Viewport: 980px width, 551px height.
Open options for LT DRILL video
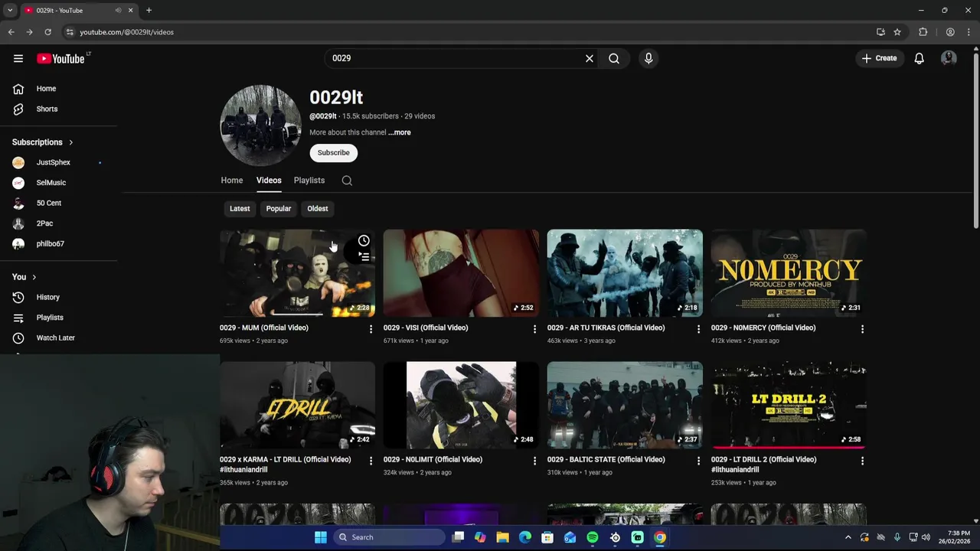pos(371,461)
